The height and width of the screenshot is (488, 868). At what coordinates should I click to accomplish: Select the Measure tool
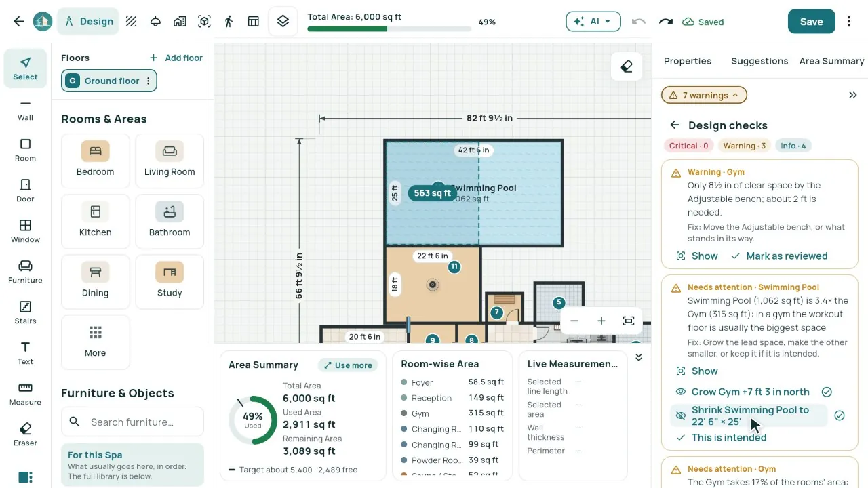pyautogui.click(x=25, y=394)
